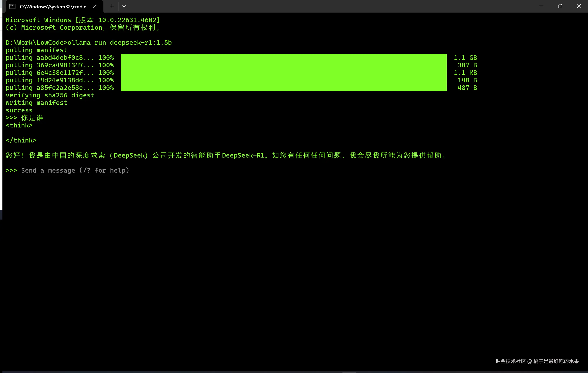Click the cmd icon in the tab
Image resolution: width=588 pixels, height=373 pixels.
coord(12,6)
